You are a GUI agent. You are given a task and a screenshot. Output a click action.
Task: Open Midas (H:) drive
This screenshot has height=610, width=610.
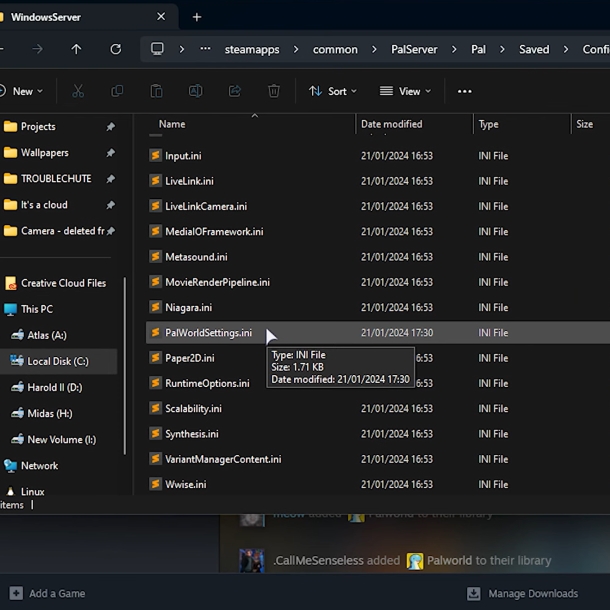click(50, 414)
